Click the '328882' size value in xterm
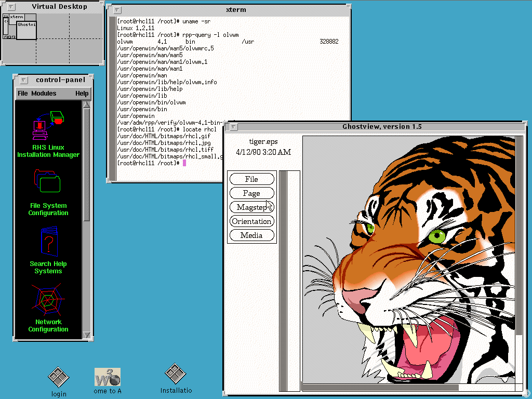Image resolution: width=532 pixels, height=399 pixels. [x=329, y=42]
